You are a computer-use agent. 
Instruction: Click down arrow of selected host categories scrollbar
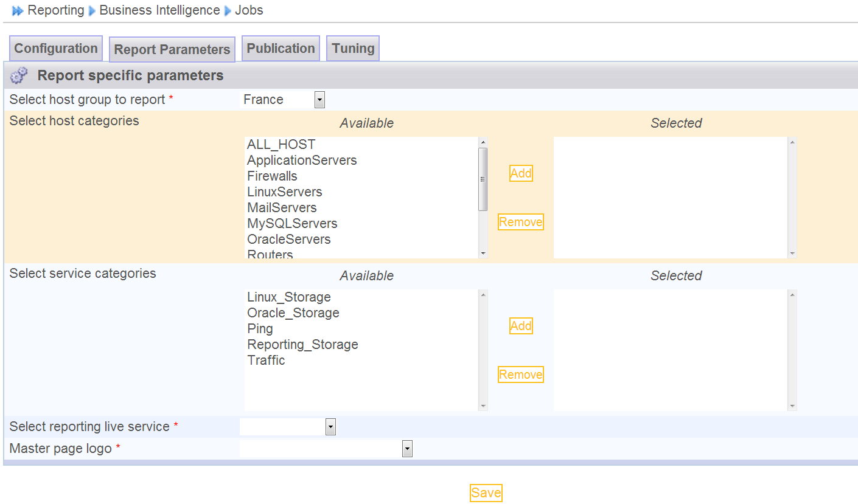[x=792, y=254]
